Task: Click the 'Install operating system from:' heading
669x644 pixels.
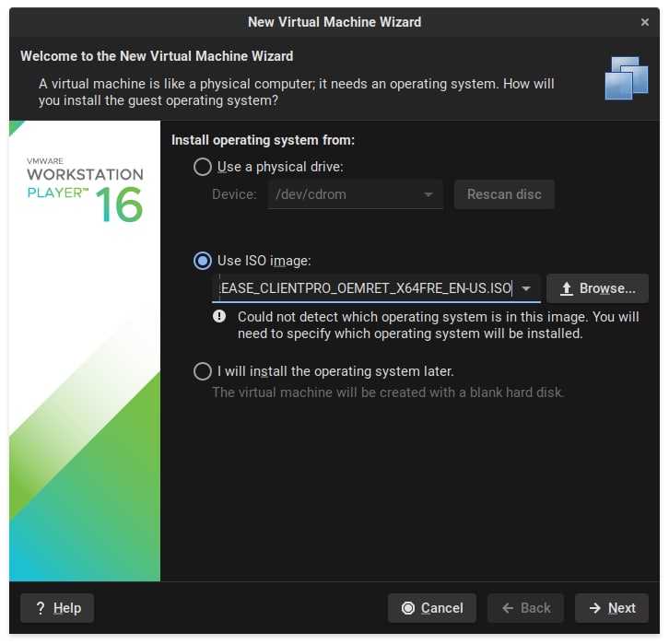Action: point(263,140)
